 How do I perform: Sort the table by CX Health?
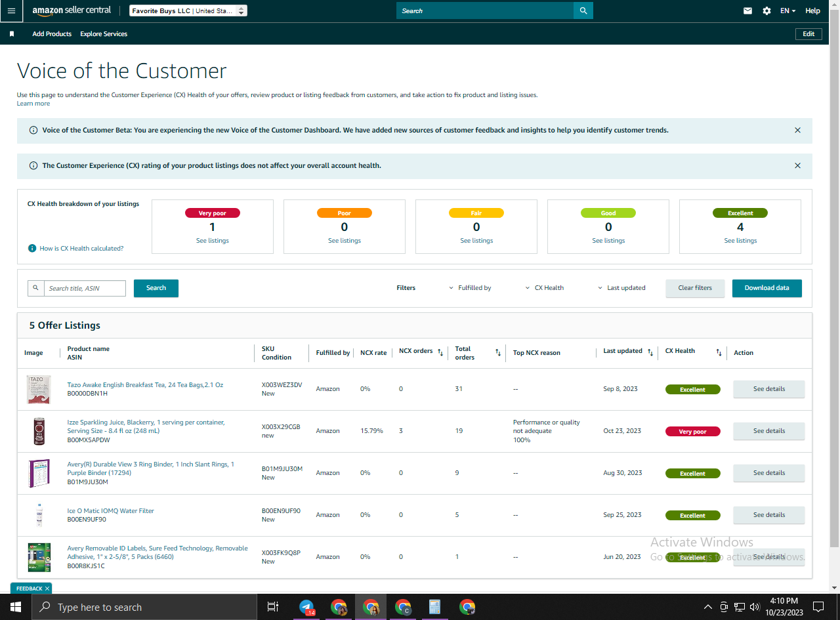click(x=719, y=352)
